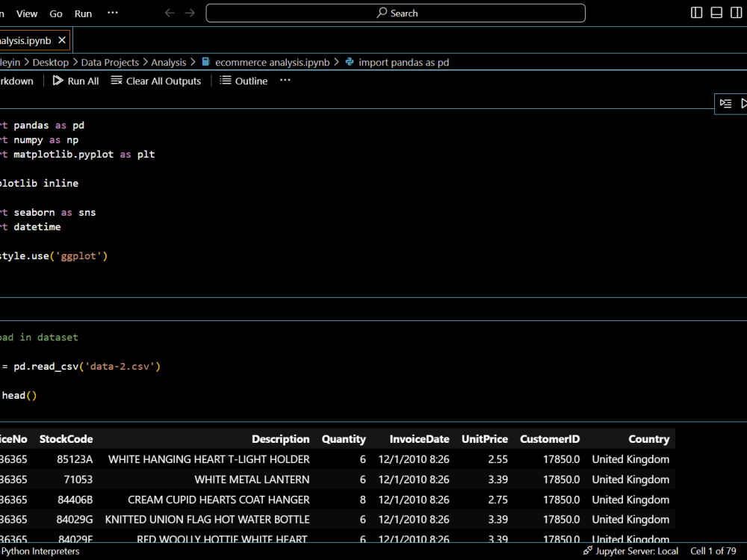Click the Outline list icon

pyautogui.click(x=226, y=81)
